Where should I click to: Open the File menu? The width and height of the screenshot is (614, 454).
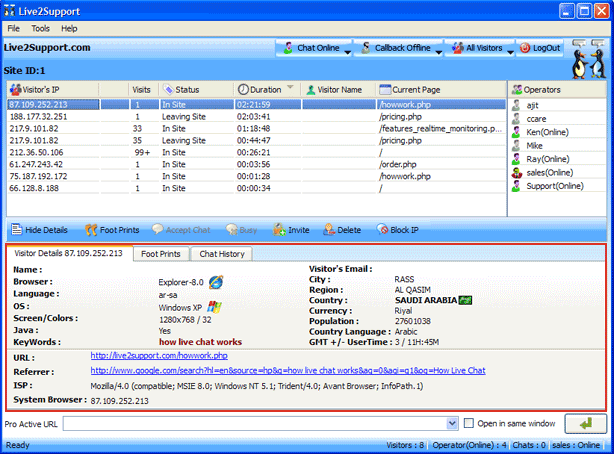13,29
